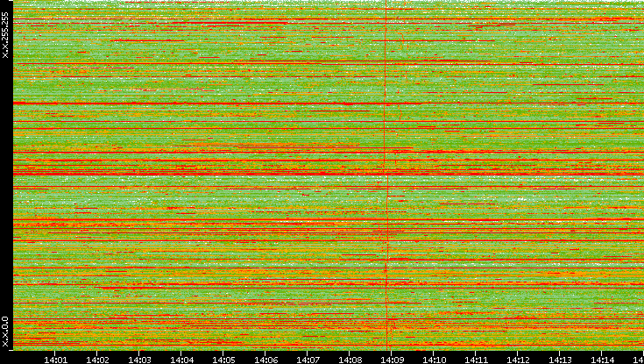Click the 14:13 time axis label
Screen dimensions: 644x364
560,360
